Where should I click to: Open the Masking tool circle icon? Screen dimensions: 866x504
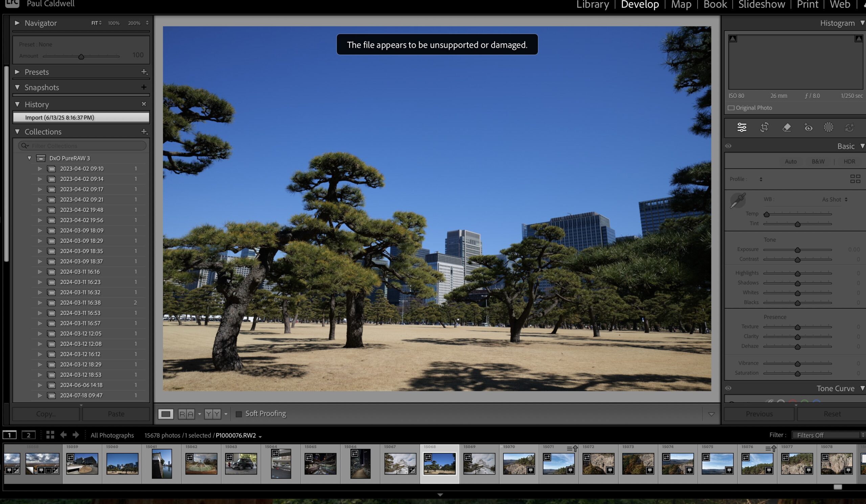click(x=828, y=127)
